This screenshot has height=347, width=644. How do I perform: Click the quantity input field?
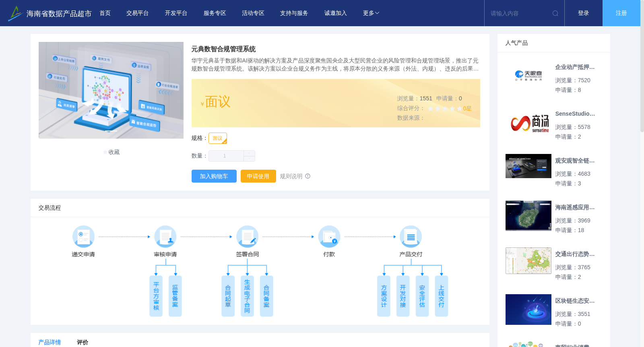(226, 156)
